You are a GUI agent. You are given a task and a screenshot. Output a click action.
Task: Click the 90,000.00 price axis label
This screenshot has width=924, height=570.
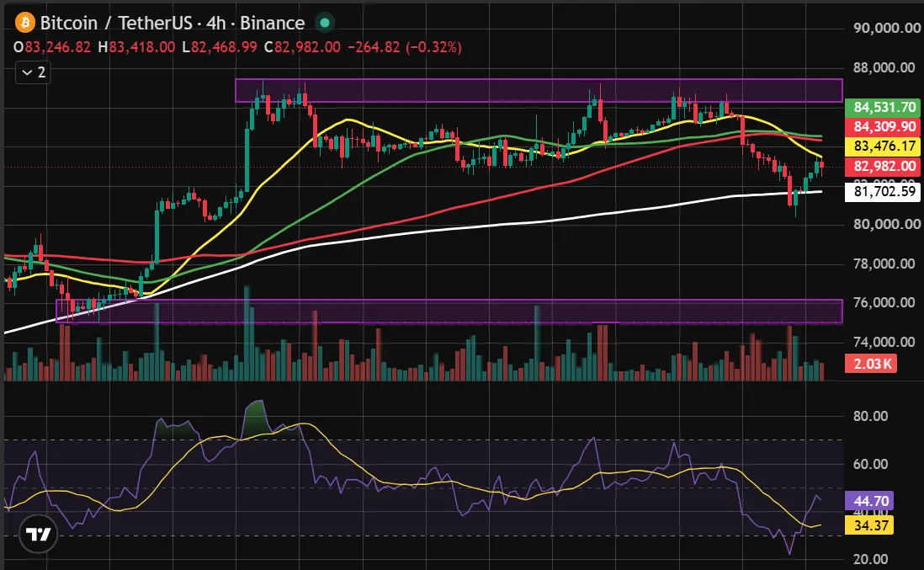coord(886,29)
